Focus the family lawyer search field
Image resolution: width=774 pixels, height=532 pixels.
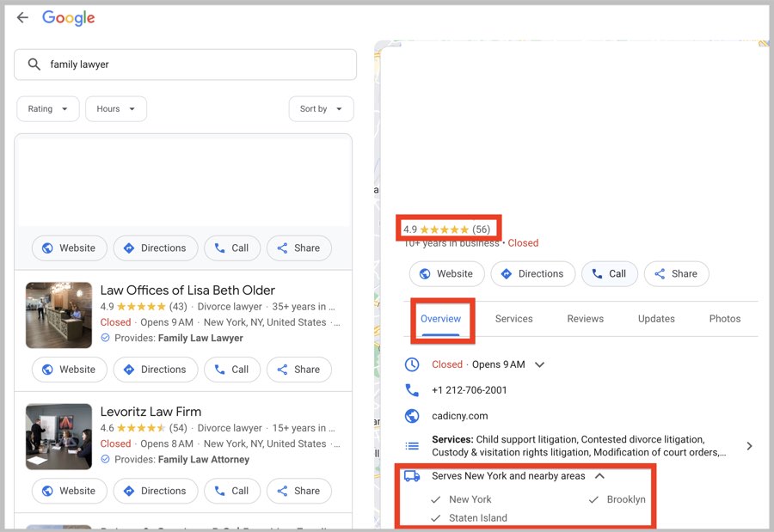[185, 64]
